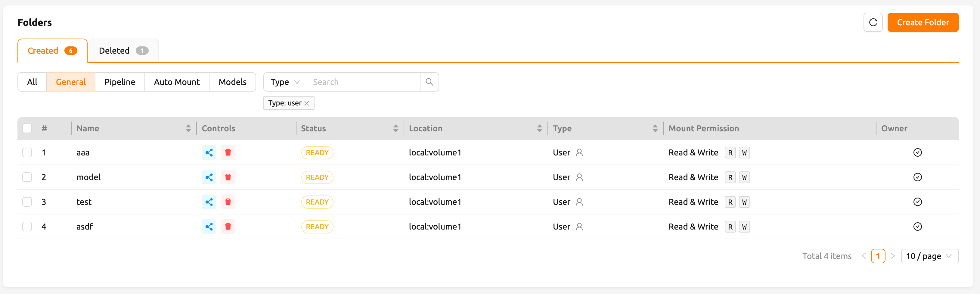
Task: Sort by Status column
Action: pyautogui.click(x=396, y=129)
